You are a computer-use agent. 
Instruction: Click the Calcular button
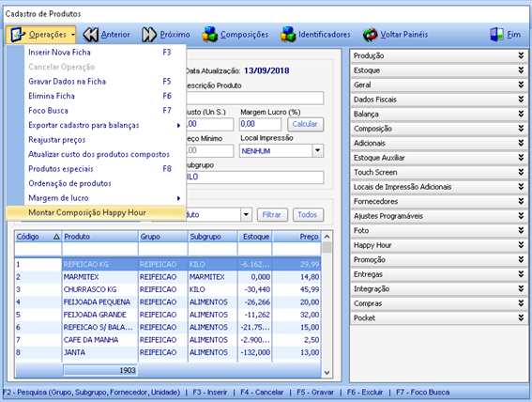(x=305, y=124)
